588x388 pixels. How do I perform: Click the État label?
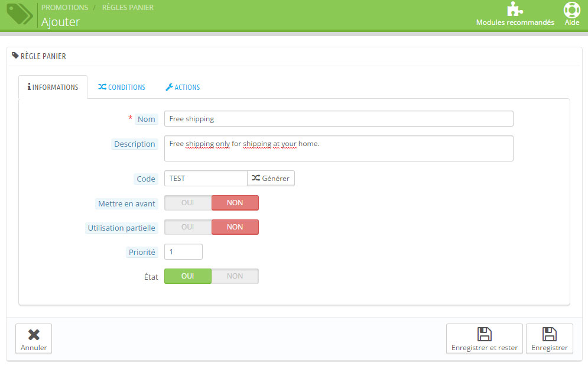[151, 277]
